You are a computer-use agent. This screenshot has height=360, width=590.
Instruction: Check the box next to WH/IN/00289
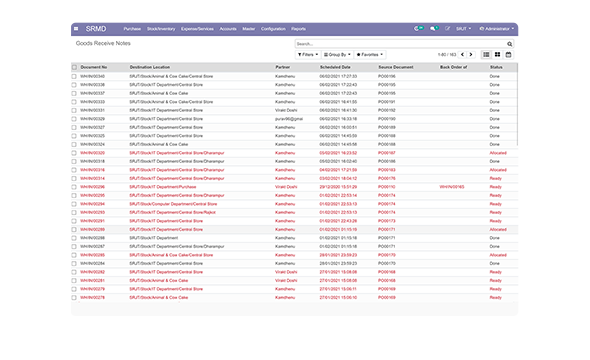pos(74,229)
